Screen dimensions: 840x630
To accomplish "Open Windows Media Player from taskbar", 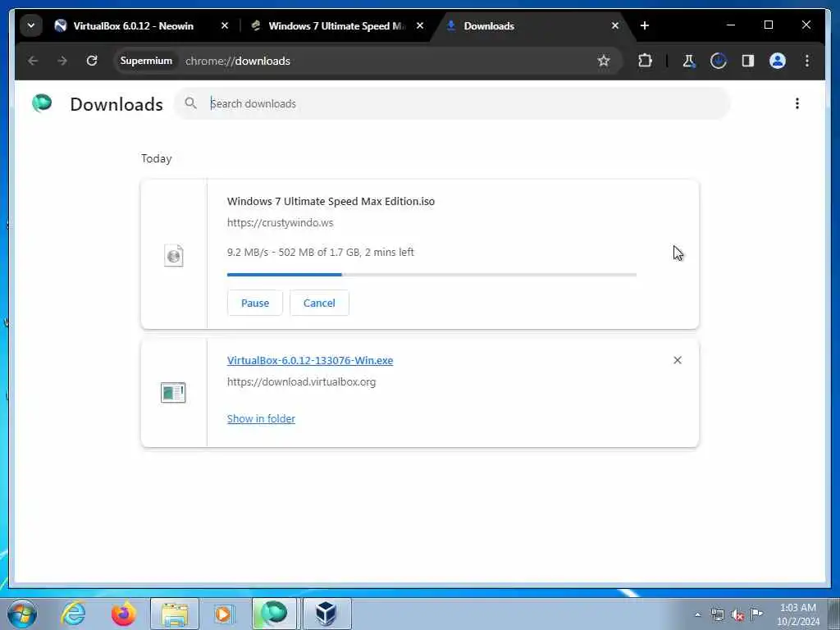I will point(223,614).
